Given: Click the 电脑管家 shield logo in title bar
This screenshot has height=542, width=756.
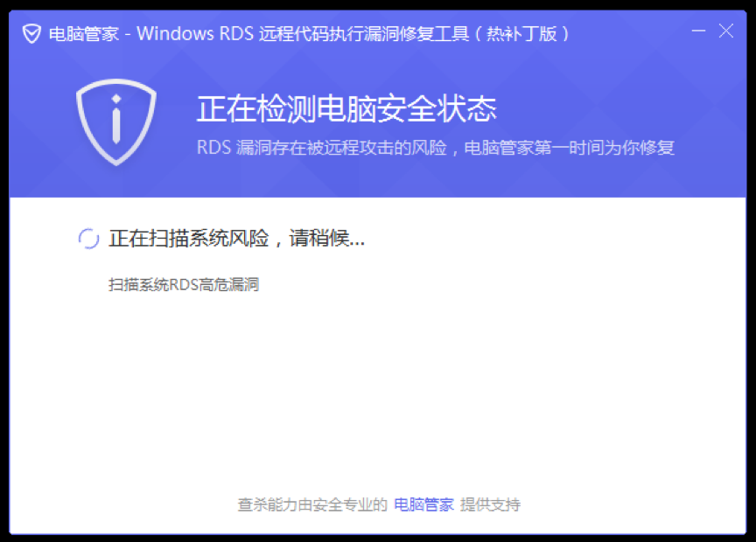Looking at the screenshot, I should coord(31,34).
